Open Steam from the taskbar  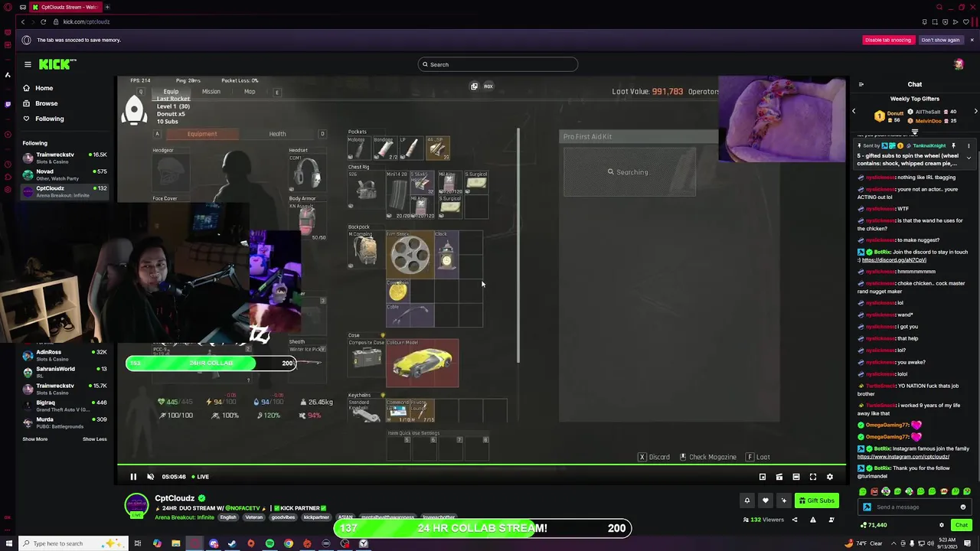(x=232, y=543)
